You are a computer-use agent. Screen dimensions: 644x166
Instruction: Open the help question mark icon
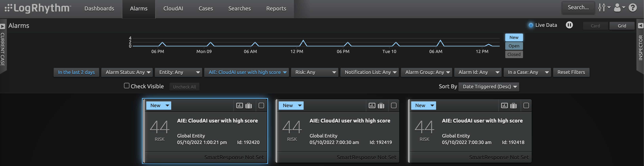pyautogui.click(x=633, y=8)
